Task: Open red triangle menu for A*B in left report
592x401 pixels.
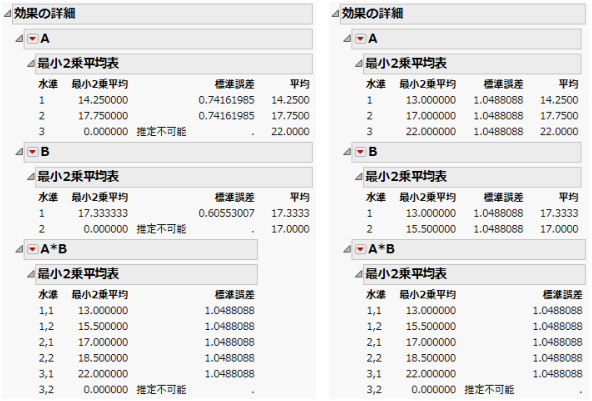Action: pyautogui.click(x=33, y=249)
